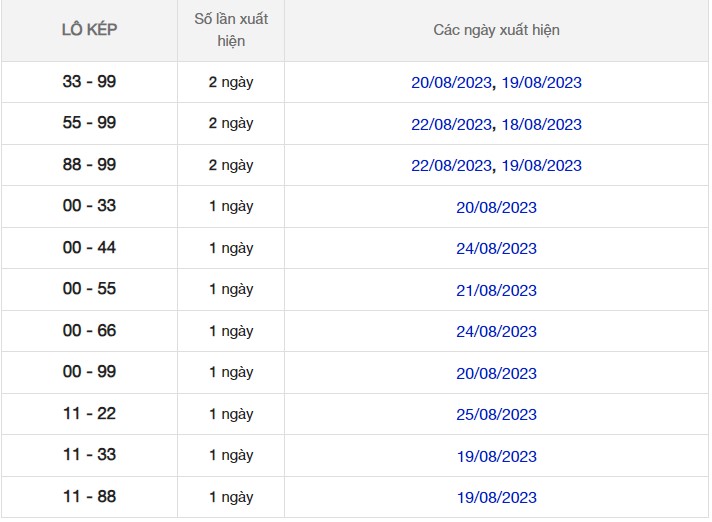Open 20/08/2023 link in 00 - 99 row
712x522 pixels.
point(496,373)
